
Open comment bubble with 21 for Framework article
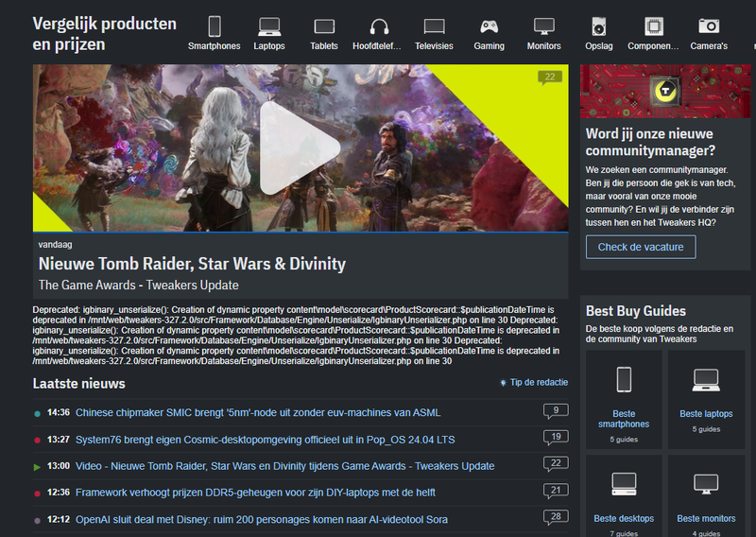point(556,492)
